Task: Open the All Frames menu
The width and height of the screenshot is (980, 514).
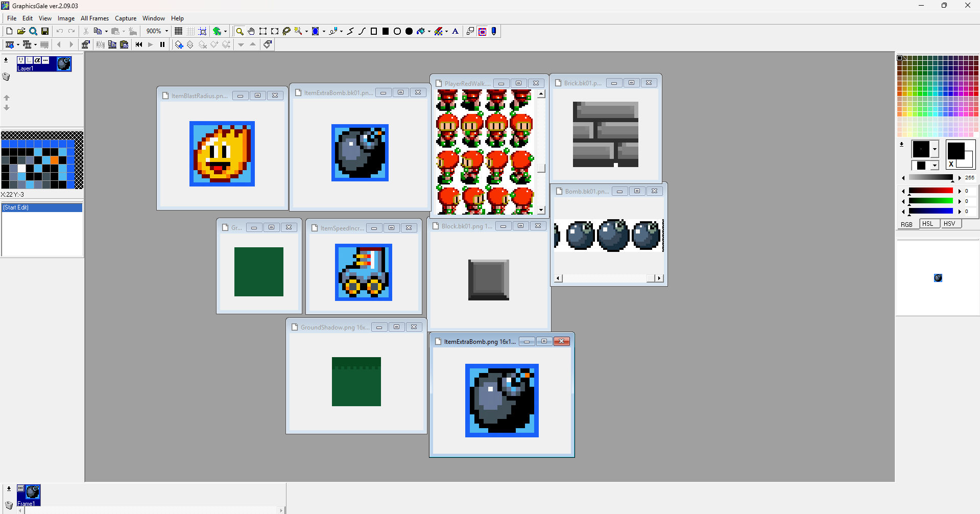Action: (94, 18)
